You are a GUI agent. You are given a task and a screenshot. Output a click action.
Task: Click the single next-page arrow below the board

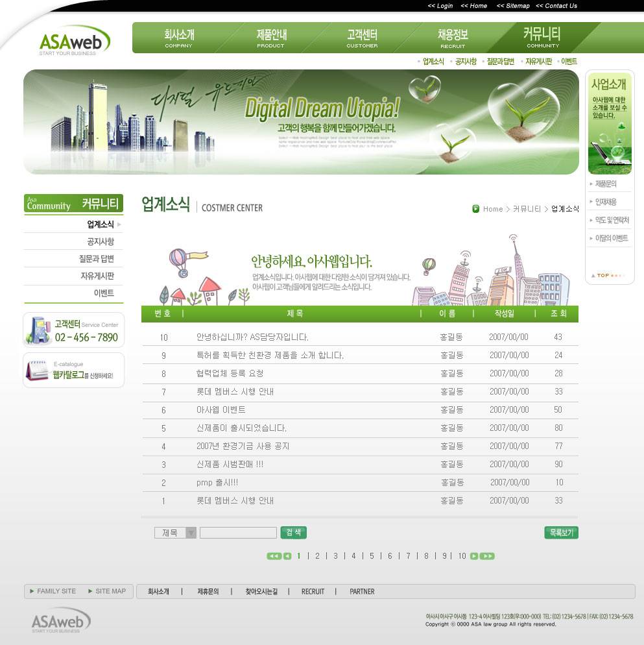pos(473,556)
